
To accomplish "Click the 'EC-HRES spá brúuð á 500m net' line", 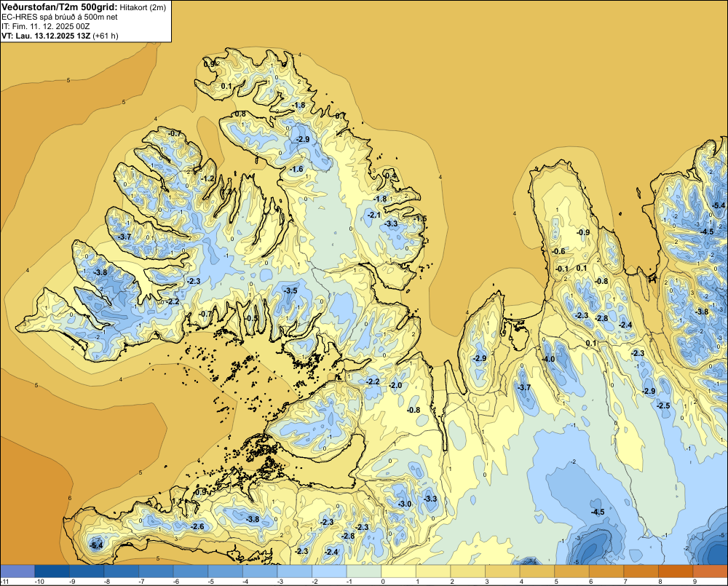I will [60, 17].
